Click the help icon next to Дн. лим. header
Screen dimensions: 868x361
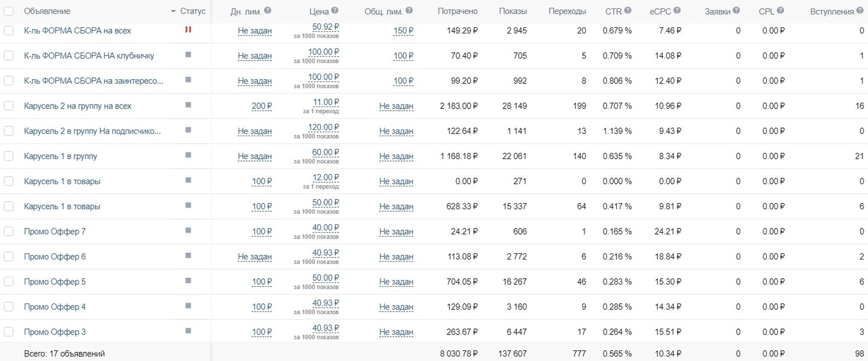[267, 11]
